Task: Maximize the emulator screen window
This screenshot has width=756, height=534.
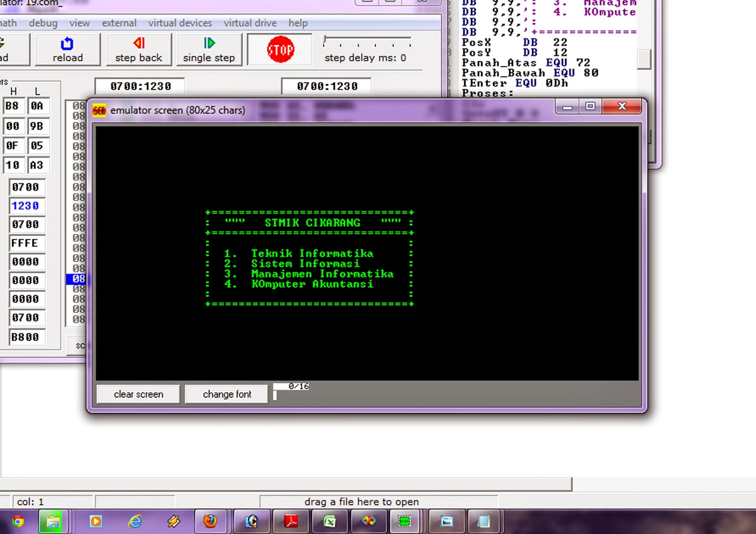Action: click(590, 107)
